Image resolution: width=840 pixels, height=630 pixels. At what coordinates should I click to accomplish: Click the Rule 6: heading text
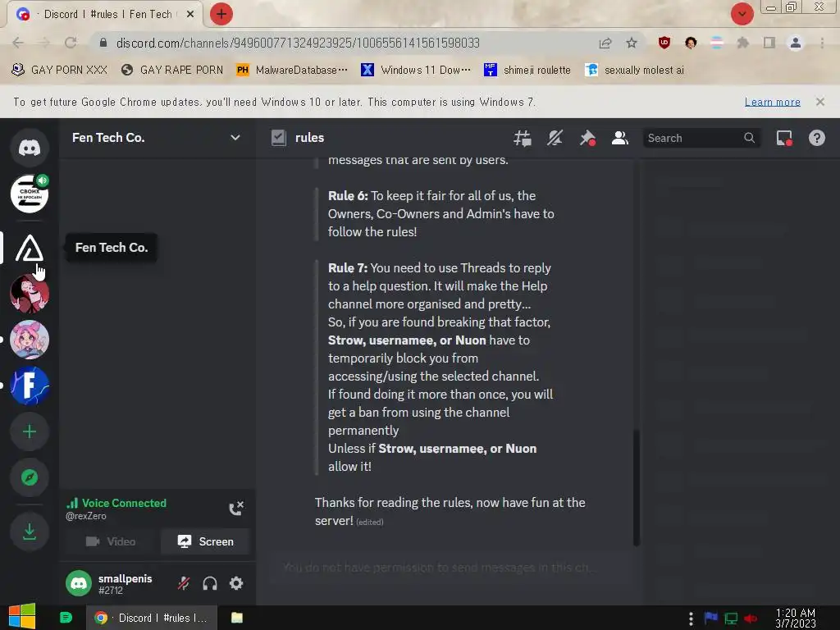tap(348, 196)
